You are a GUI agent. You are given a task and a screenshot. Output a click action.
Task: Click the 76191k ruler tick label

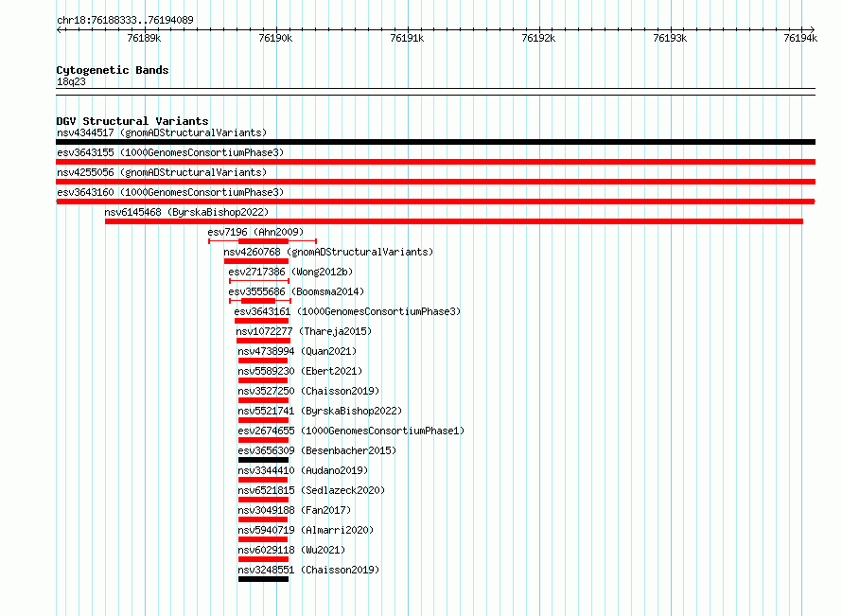[x=407, y=38]
